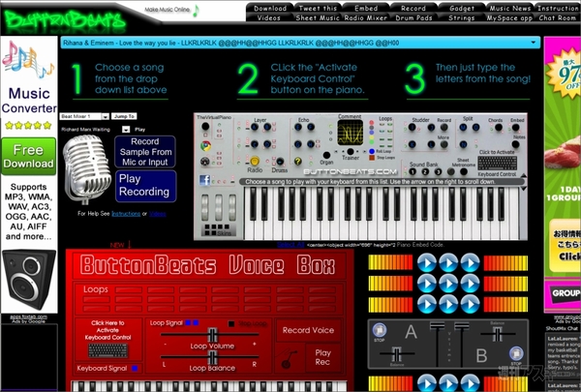Viewport: 581px width, 392px height.
Task: Click the Studder Record knob
Action: (x=443, y=127)
